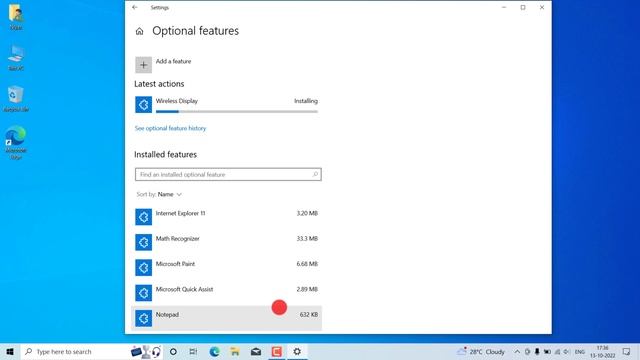Click the ENG language indicator
Screen dimensions: 640x360
coord(580,351)
